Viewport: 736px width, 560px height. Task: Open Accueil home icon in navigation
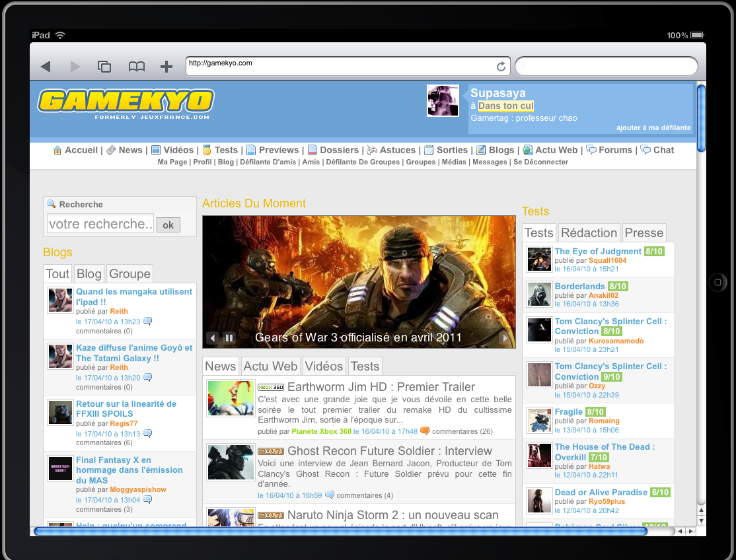click(x=57, y=150)
